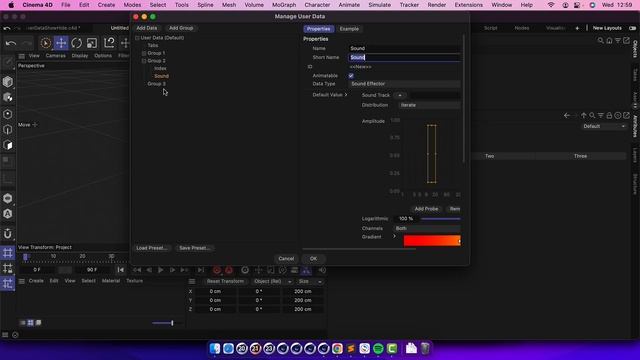Click the back arrow in the Attribute Manager
The height and width of the screenshot is (360, 640).
click(x=567, y=116)
